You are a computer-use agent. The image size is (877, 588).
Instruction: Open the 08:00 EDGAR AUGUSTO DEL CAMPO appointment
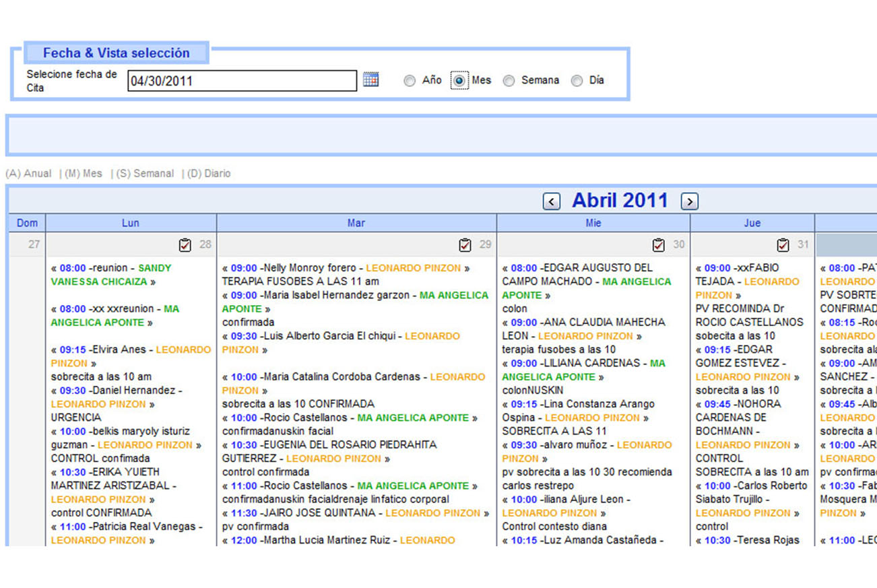tap(587, 282)
